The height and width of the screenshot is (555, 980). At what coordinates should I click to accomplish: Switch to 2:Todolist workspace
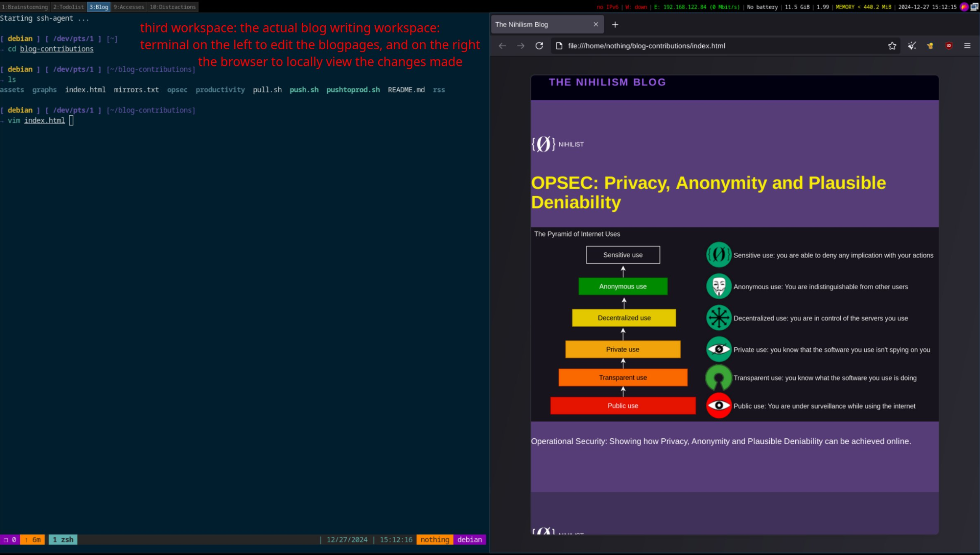[68, 7]
